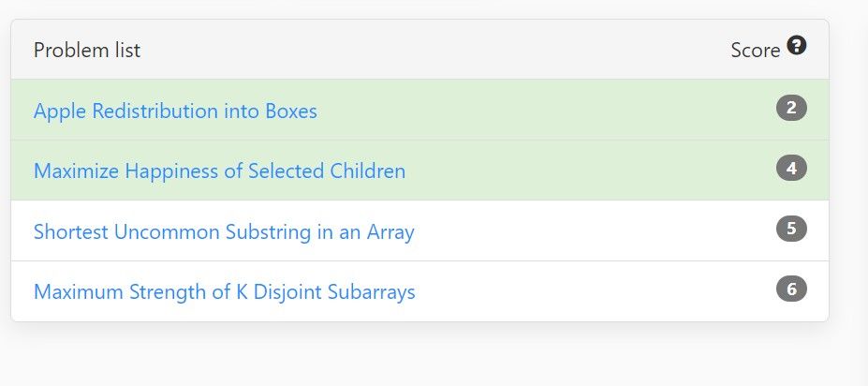Click the Score column label
Image resolution: width=868 pixels, height=386 pixels.
coord(755,51)
